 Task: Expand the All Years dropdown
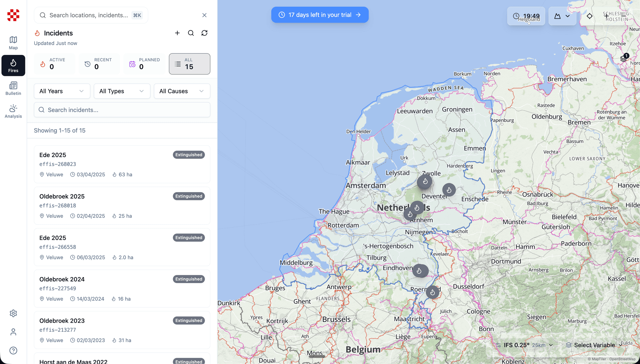coord(62,91)
